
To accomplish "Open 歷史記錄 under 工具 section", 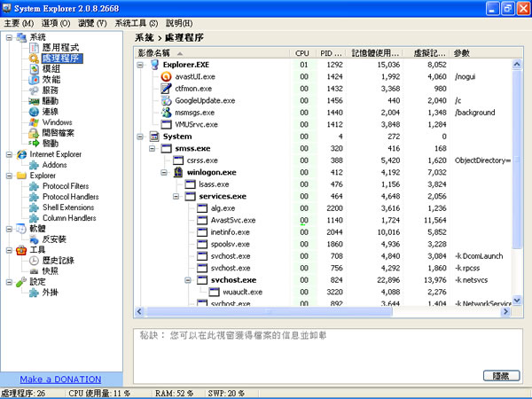I will 58,260.
